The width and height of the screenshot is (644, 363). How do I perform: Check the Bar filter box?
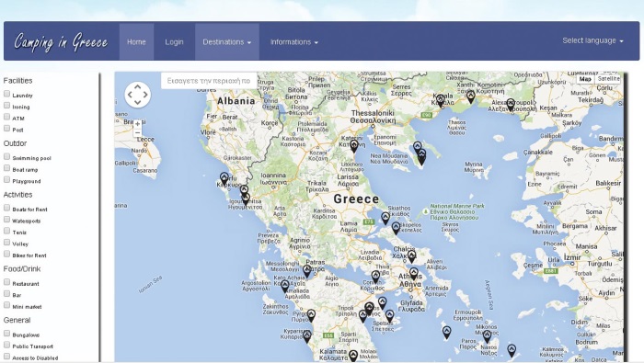(6, 294)
